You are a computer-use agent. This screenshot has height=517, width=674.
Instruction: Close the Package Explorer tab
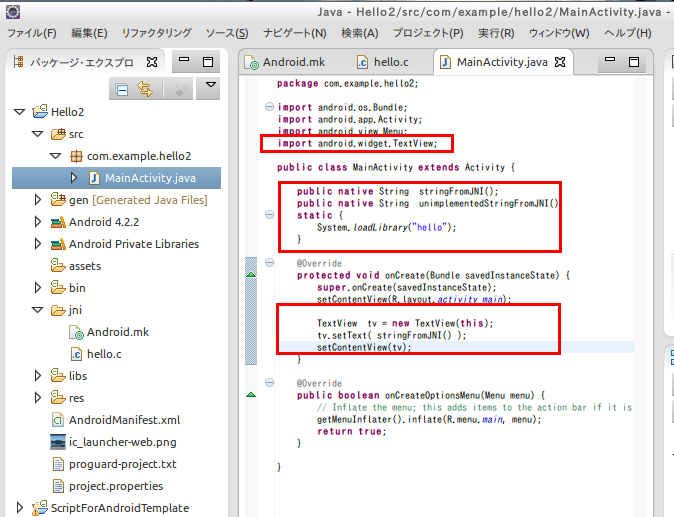152,62
